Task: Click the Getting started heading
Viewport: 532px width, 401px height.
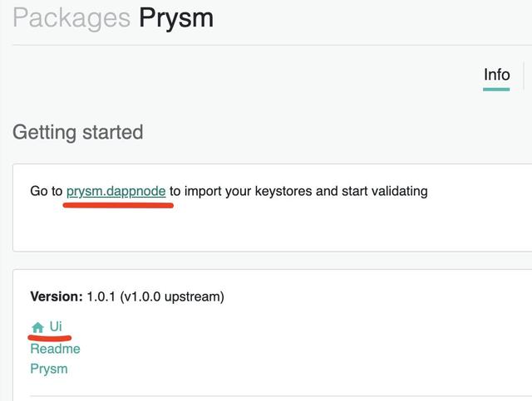Action: [78, 132]
